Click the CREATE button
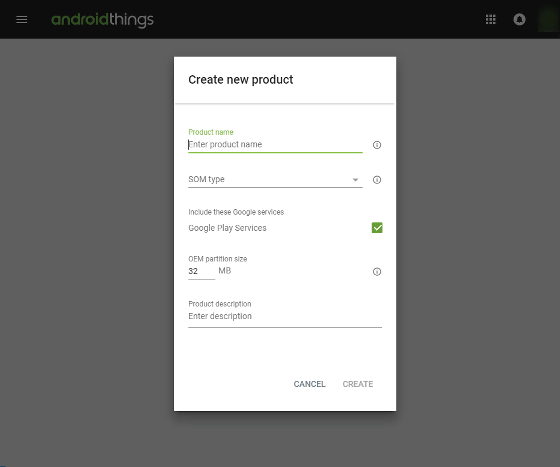This screenshot has height=467, width=560. [x=358, y=384]
